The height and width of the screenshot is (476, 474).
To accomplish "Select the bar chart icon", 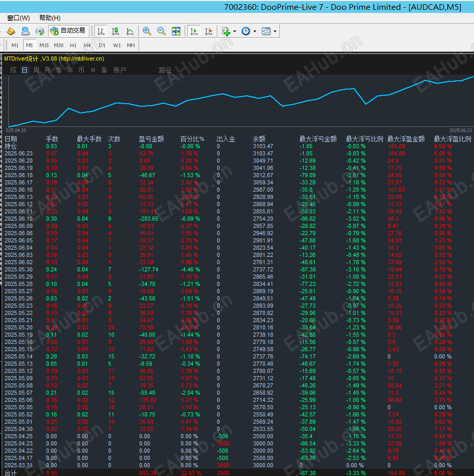I will 101,31.
